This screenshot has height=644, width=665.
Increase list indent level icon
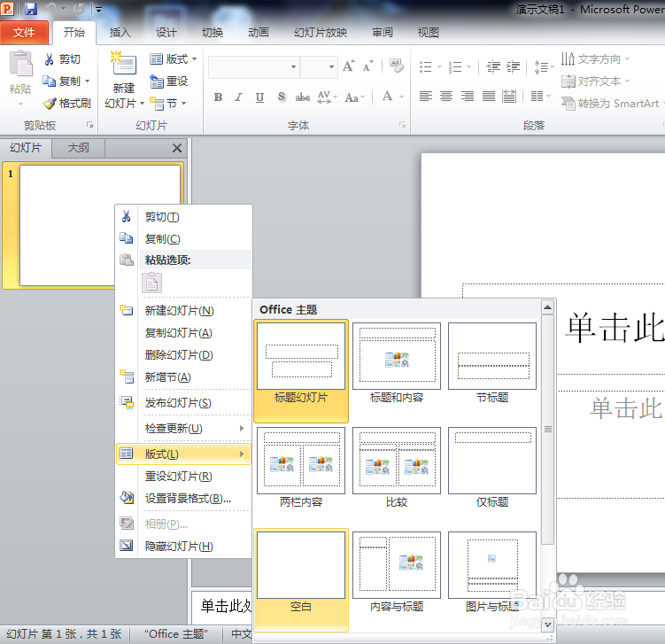coord(513,66)
